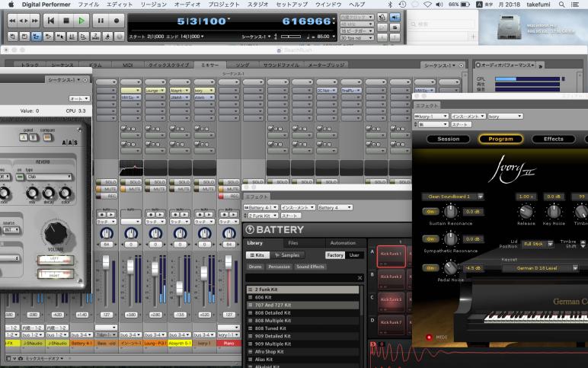Select the Kick Funk 7 cell in Battery

pyautogui.click(x=391, y=325)
